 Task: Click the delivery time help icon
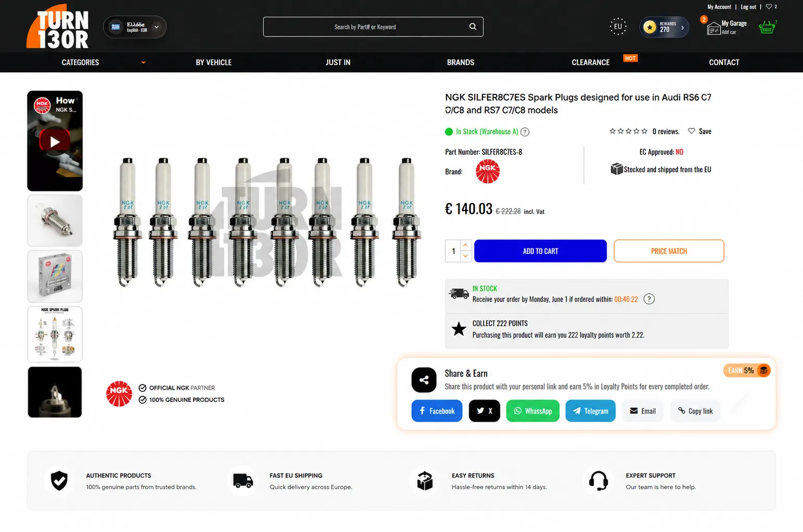pos(649,299)
